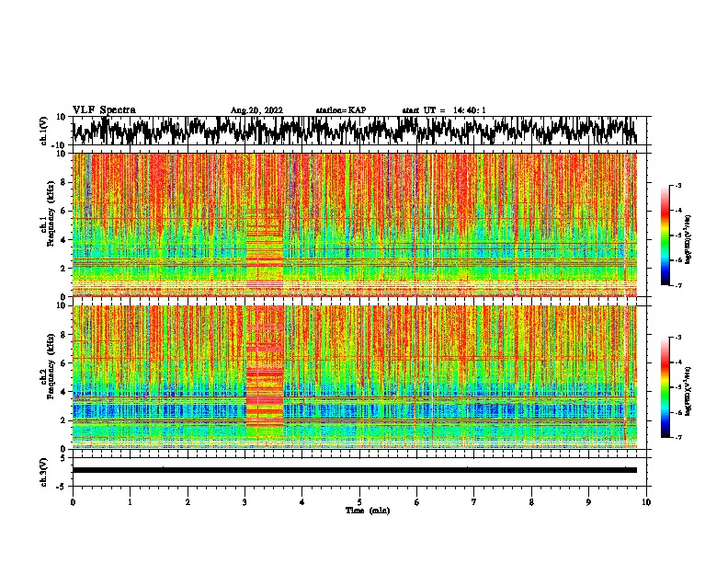The height and width of the screenshot is (563, 728).
Task: Click the time axis tick label 9
Action: tap(588, 502)
